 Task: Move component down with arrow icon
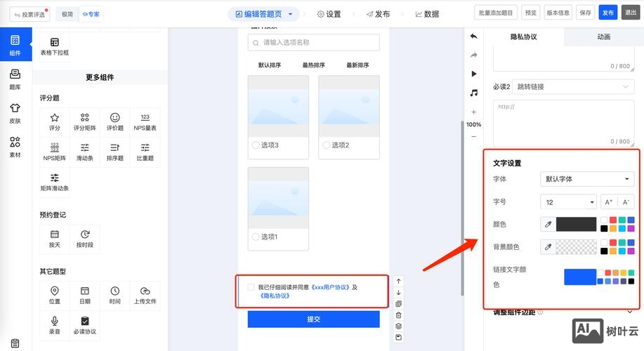pyautogui.click(x=398, y=292)
